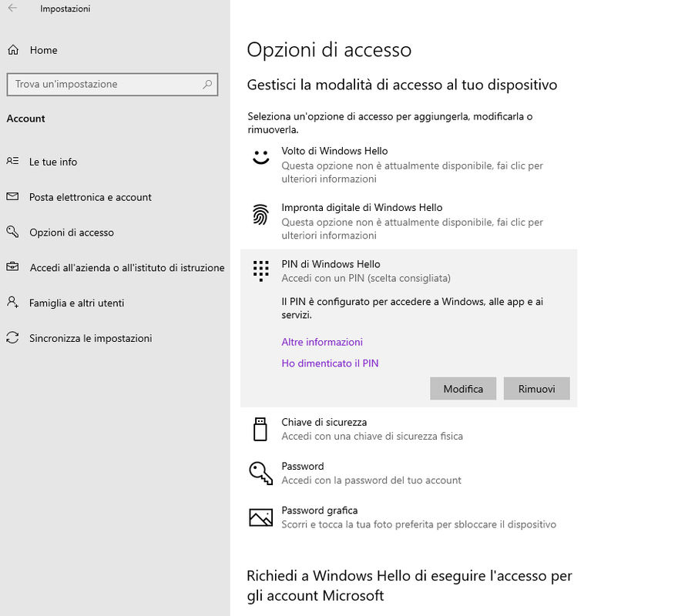The width and height of the screenshot is (678, 616).
Task: Click the key icon for Opzioni di accesso
Action: (12, 232)
